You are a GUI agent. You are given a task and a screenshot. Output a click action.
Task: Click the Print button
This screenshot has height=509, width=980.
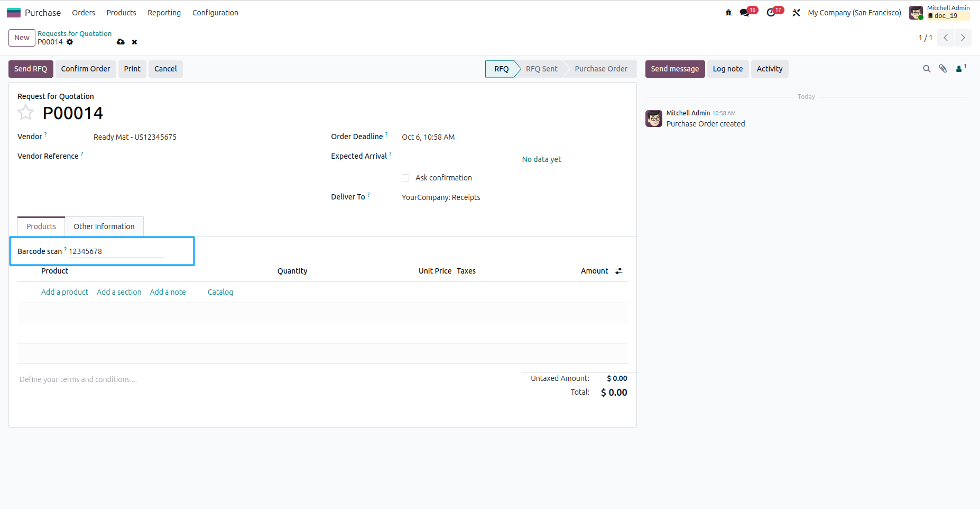pyautogui.click(x=132, y=69)
